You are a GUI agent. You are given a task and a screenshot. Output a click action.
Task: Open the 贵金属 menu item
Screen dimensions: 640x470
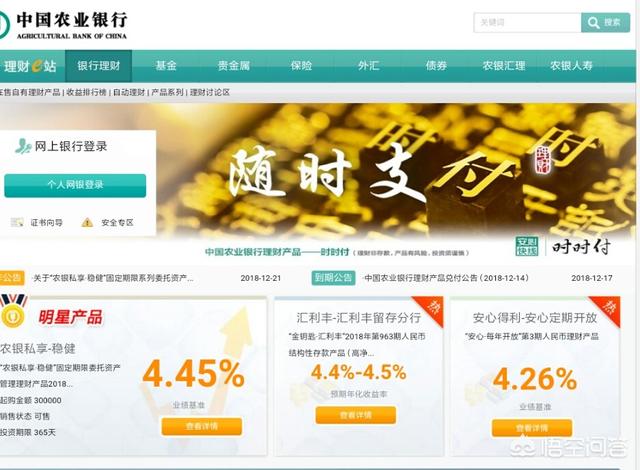pyautogui.click(x=233, y=66)
